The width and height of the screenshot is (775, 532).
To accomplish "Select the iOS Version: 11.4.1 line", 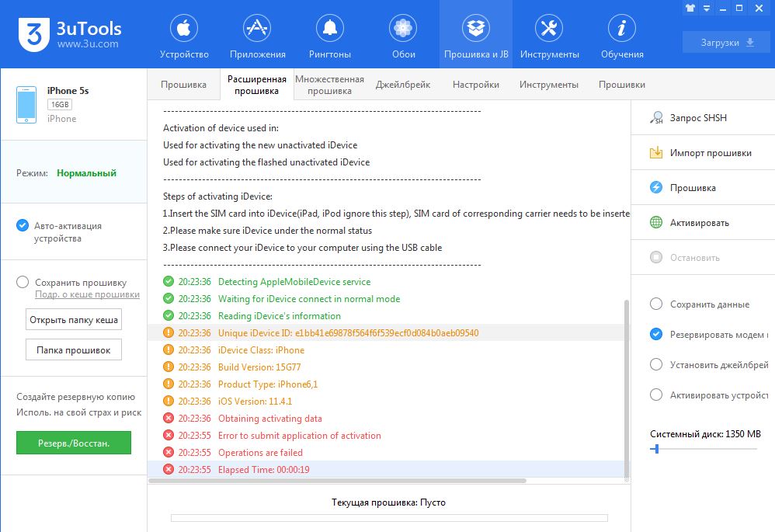I will [x=386, y=401].
